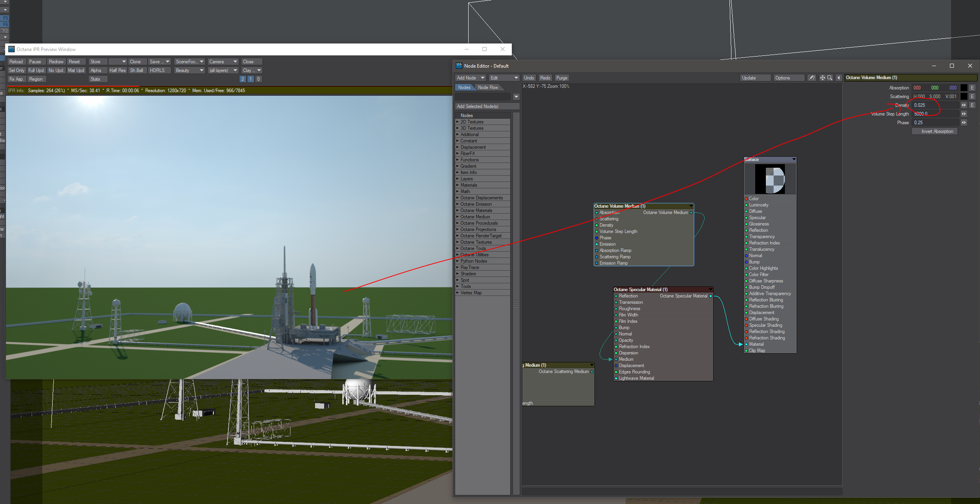Switch to the Node Flow tab

pos(488,87)
